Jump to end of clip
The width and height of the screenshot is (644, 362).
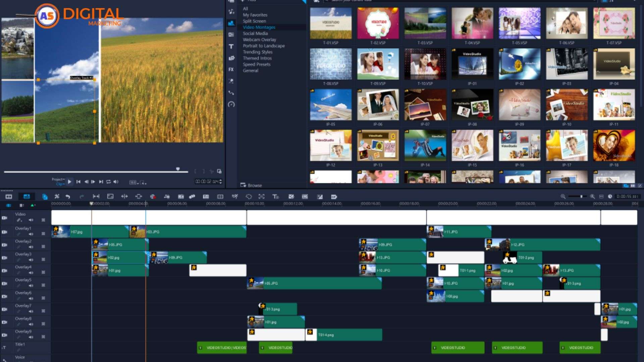point(101,182)
